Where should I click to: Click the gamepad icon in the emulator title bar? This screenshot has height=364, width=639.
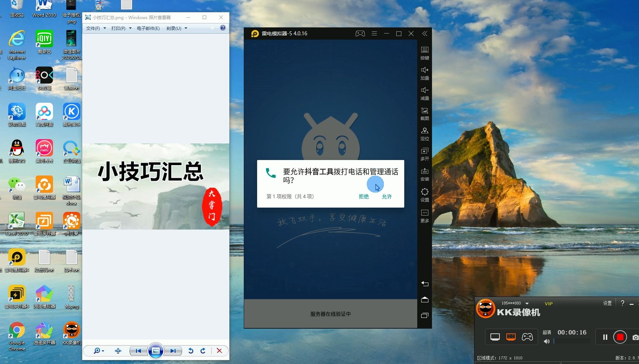tap(360, 34)
